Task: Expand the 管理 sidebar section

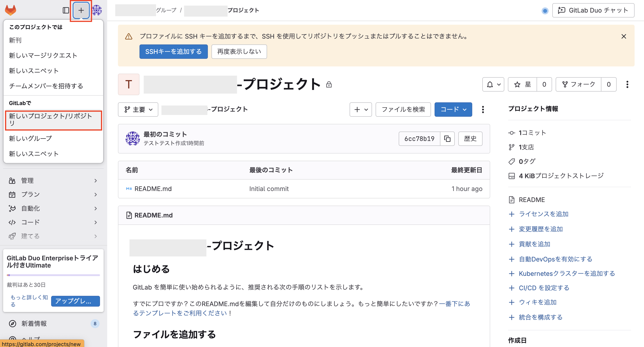Action: pyautogui.click(x=53, y=180)
